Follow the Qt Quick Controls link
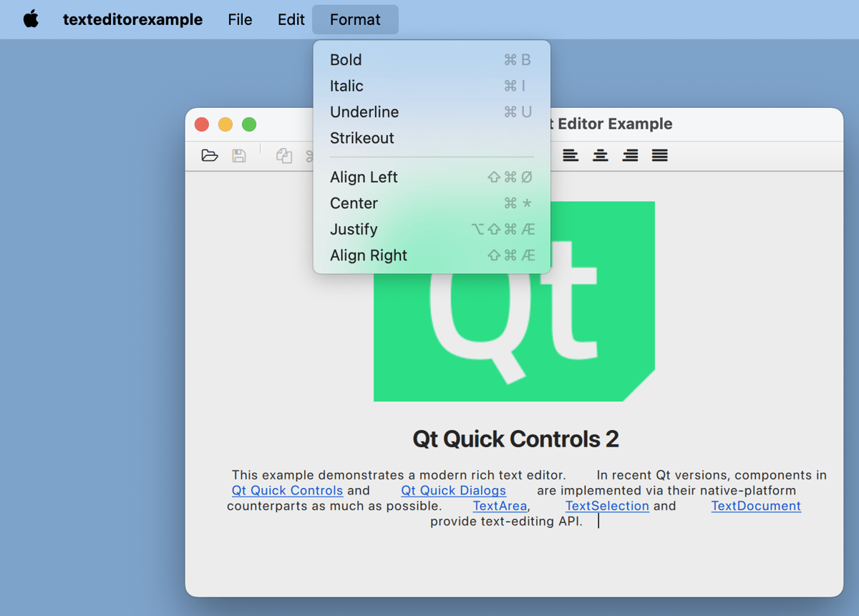859x616 pixels. (287, 491)
